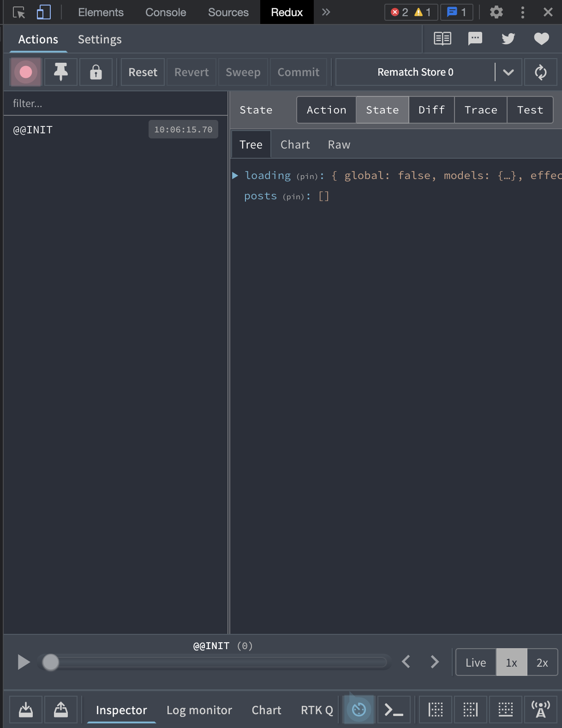Open the issues counter badge
The image size is (562, 728).
point(457,12)
